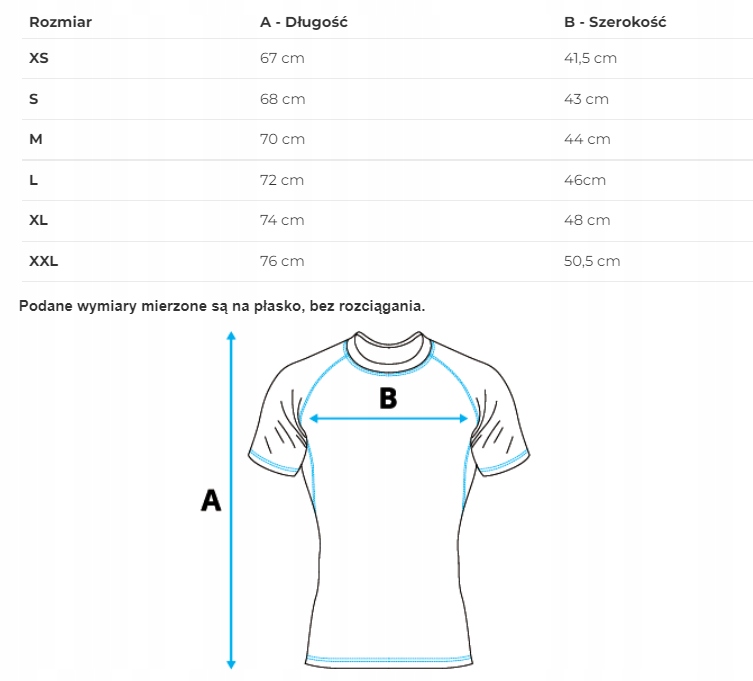Screen dimensions: 753x681
Task: Click the "Rozmiar" column header
Action: pos(61,22)
